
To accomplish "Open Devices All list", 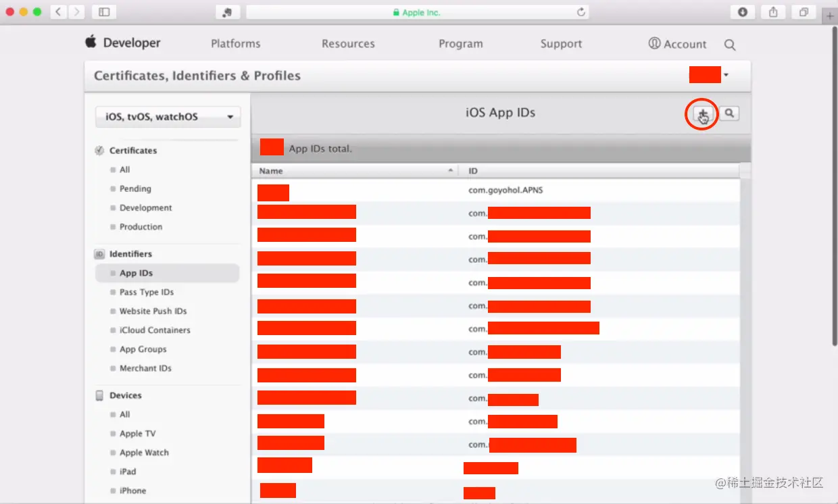I will pos(125,414).
